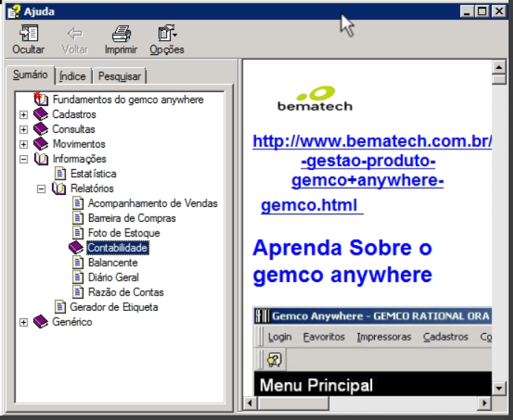
Task: Expand the Movimentos tree node
Action: click(23, 144)
